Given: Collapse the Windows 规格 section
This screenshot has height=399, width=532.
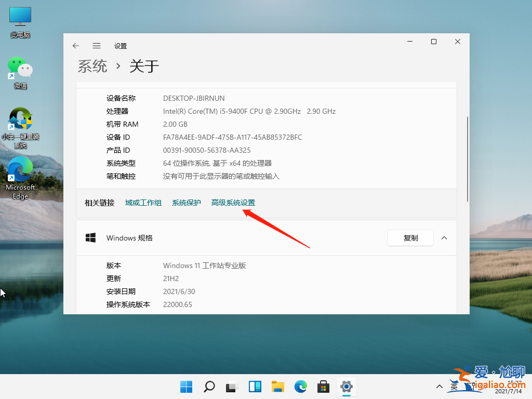Looking at the screenshot, I should pyautogui.click(x=444, y=237).
